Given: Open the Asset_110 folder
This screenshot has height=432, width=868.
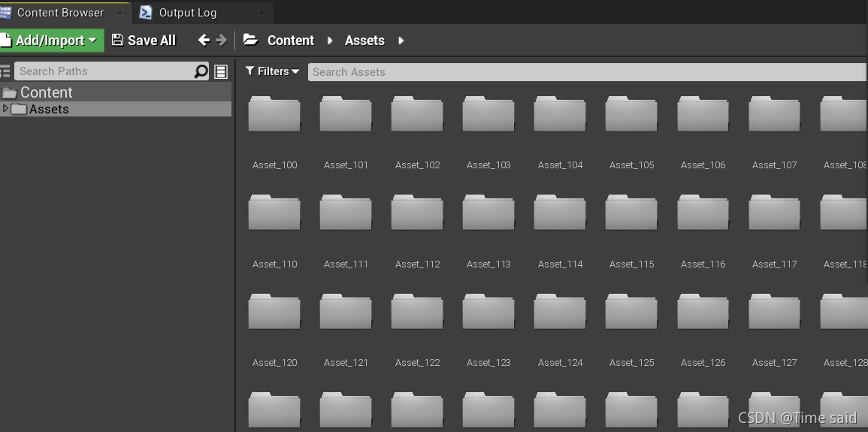Looking at the screenshot, I should [x=274, y=213].
